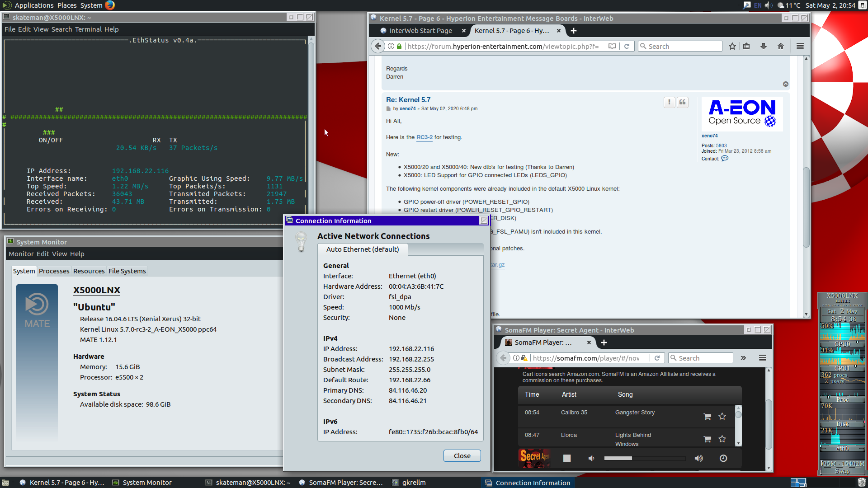
Task: Show desktop via bottom-left panel icon
Action: (5, 483)
